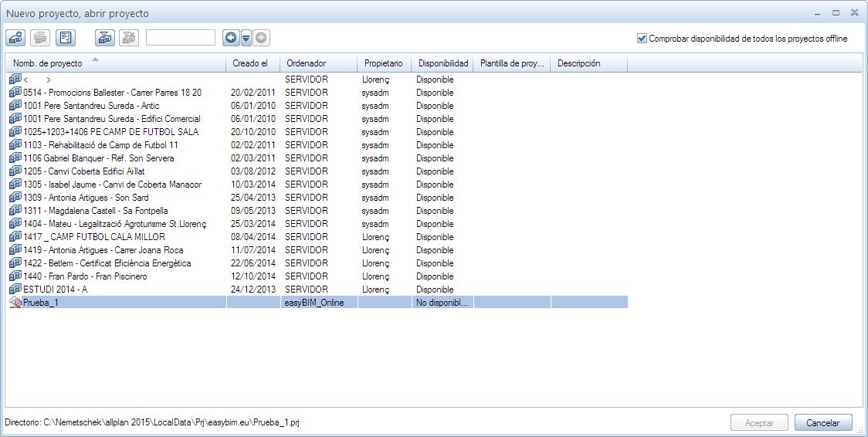This screenshot has width=868, height=437.
Task: Click the icon of 1103 - Rehabilitació de Camp
Action: coord(15,145)
